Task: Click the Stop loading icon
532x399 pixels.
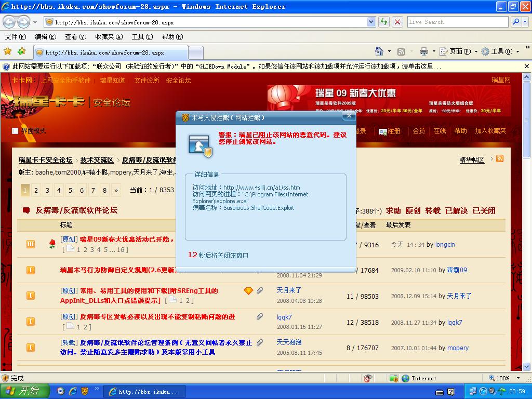Action: click(397, 22)
